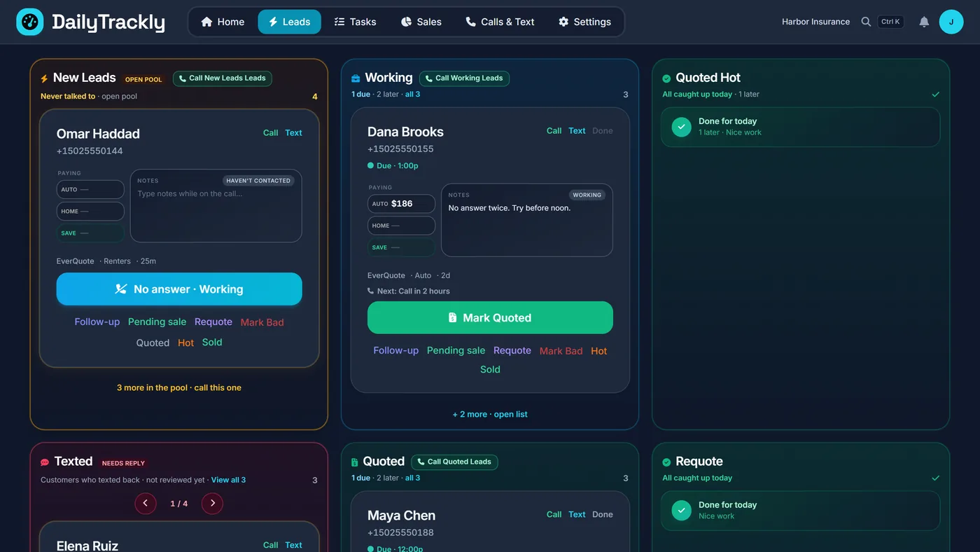The width and height of the screenshot is (980, 552).
Task: Click the round checkmark in Requote Done card
Action: point(681,511)
